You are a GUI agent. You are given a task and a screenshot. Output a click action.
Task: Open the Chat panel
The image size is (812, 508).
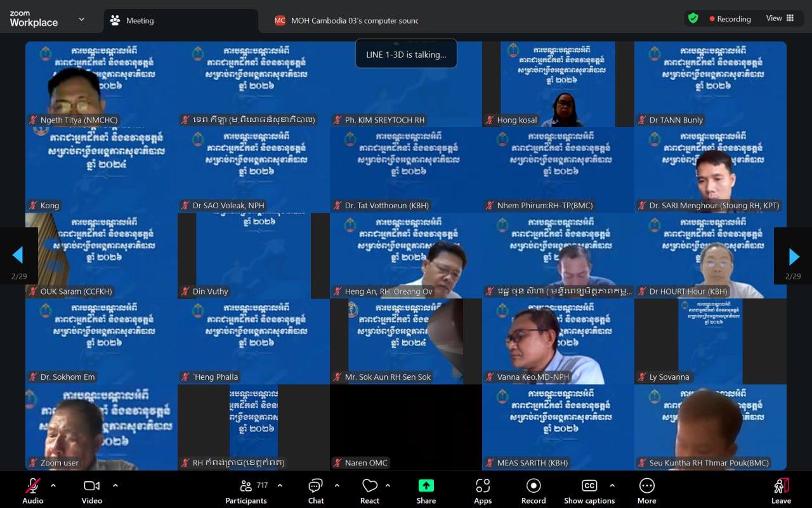(315, 491)
